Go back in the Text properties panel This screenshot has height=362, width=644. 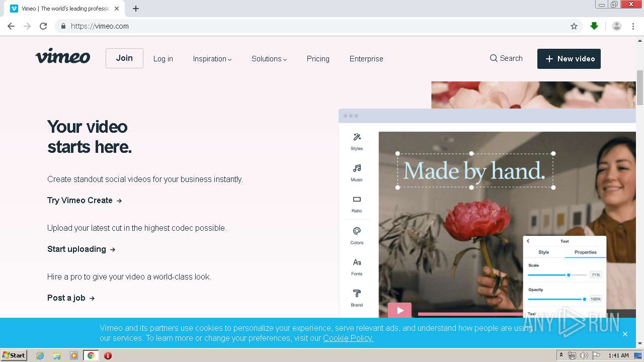click(x=528, y=241)
